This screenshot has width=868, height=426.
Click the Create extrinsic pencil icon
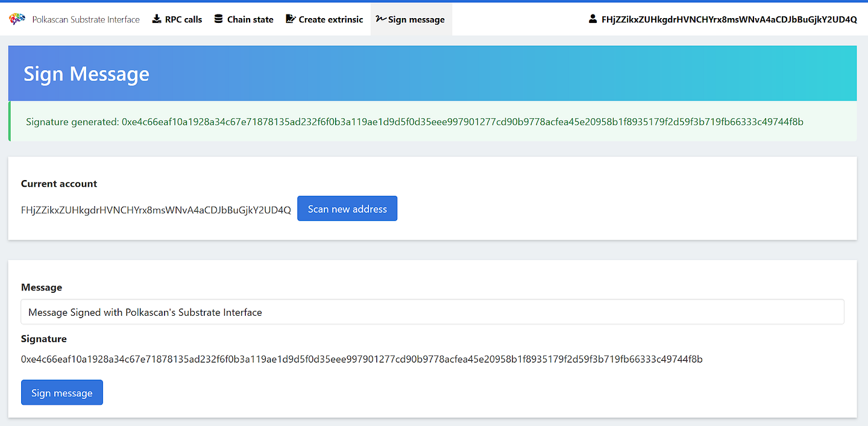(x=291, y=19)
